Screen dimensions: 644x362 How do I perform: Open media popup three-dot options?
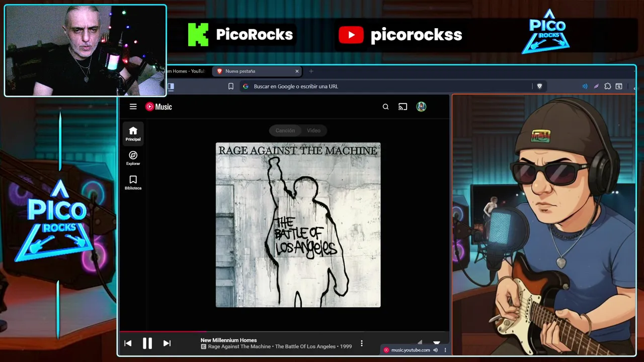coord(445,350)
